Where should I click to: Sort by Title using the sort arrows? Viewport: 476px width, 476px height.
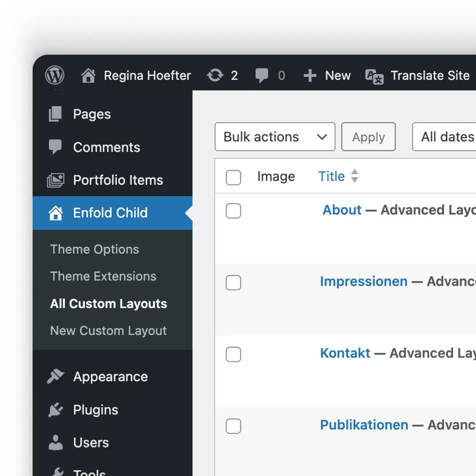pos(354,176)
